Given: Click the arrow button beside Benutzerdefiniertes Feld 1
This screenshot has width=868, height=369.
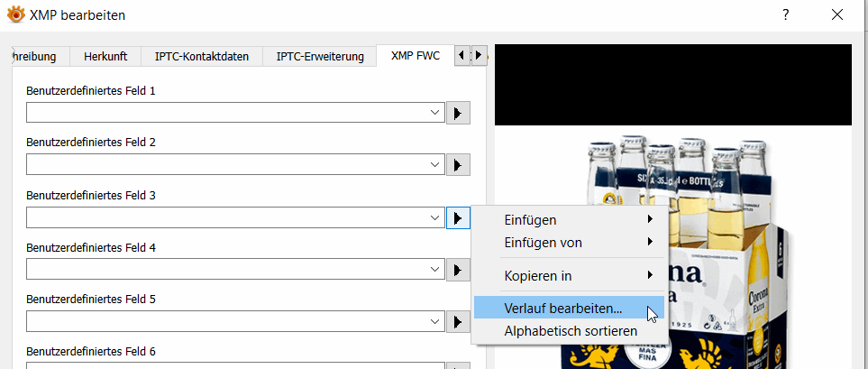Looking at the screenshot, I should (x=459, y=113).
